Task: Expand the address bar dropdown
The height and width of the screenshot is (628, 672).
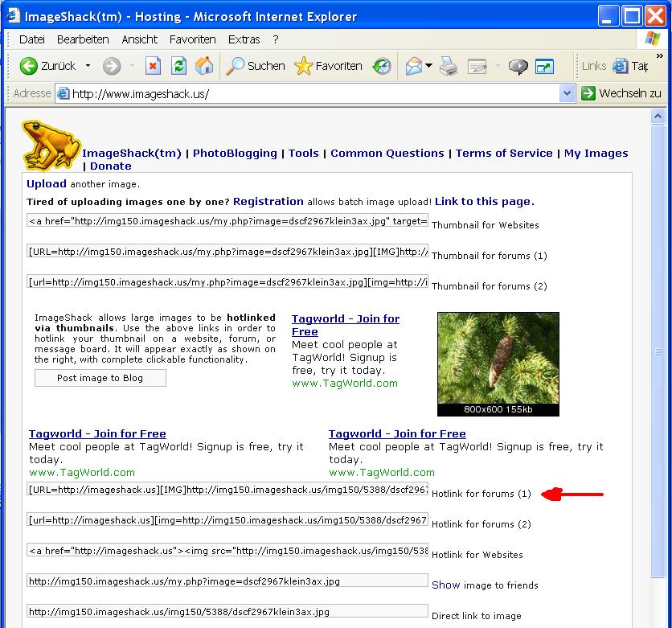Action: pyautogui.click(x=567, y=93)
